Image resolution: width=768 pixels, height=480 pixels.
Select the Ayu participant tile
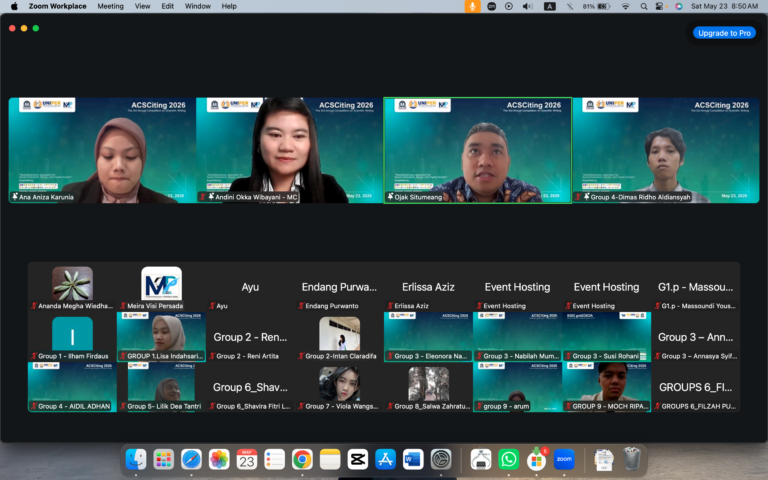click(250, 288)
